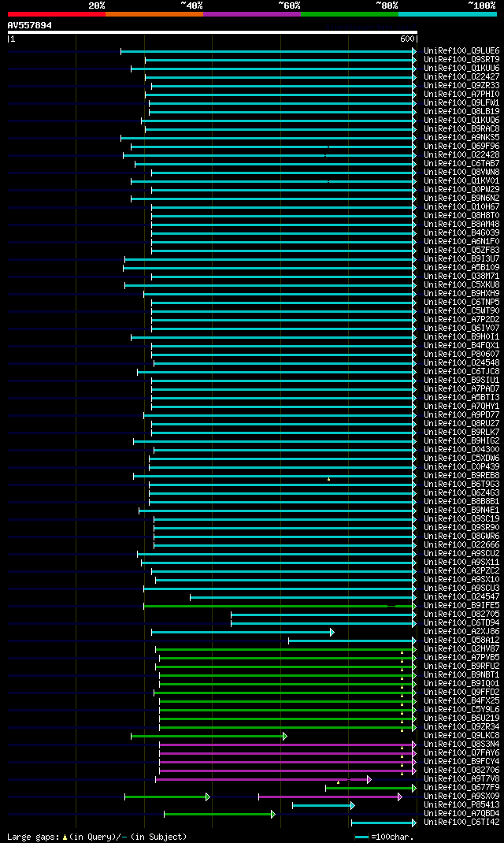Open the UniRef100_A2PZC2 hit link
Viewport: 504px width, 843px height.
pyautogui.click(x=461, y=571)
